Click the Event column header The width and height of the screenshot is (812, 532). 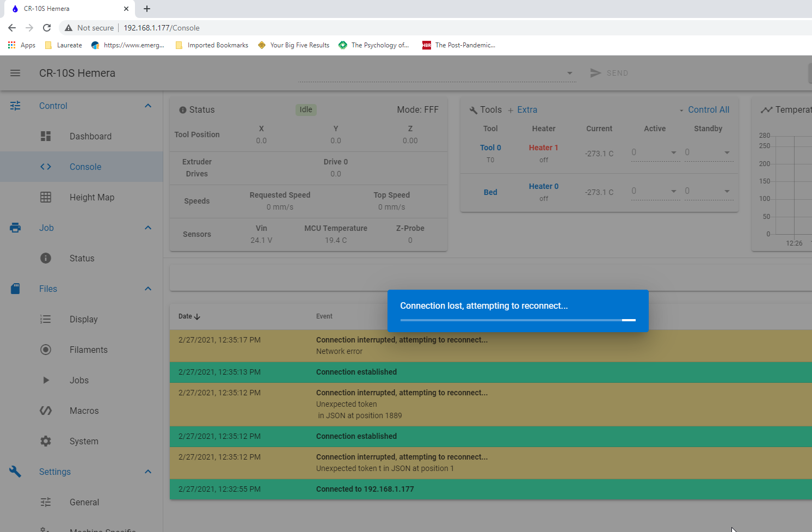click(x=324, y=316)
